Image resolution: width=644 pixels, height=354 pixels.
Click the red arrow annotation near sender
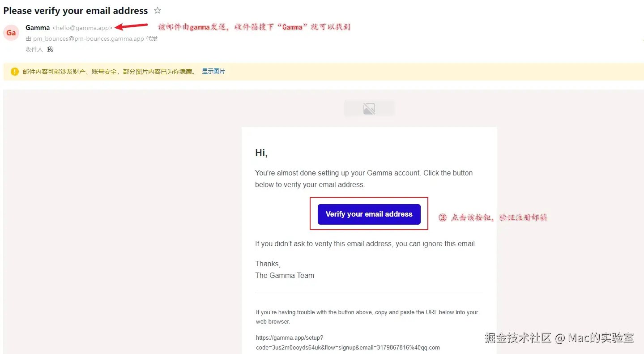click(132, 26)
